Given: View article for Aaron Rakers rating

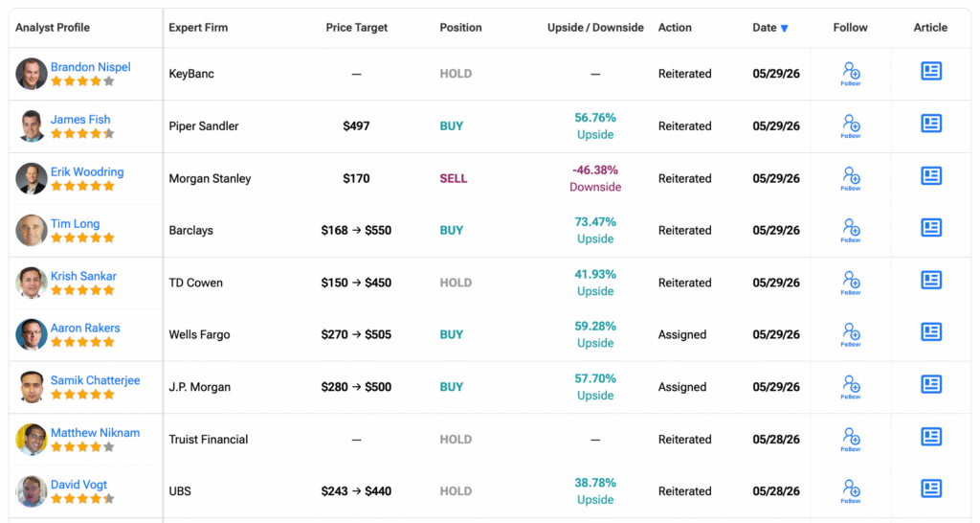Looking at the screenshot, I should [x=931, y=332].
